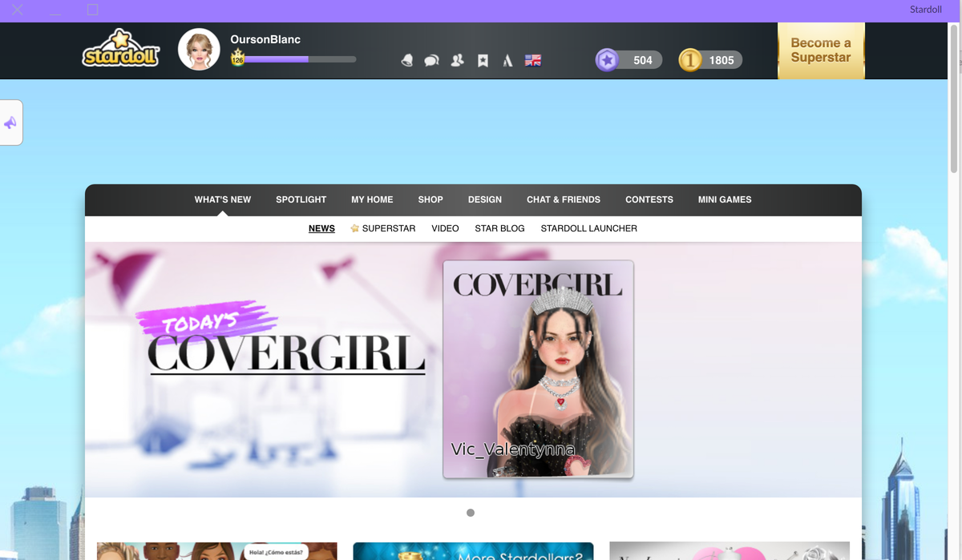The height and width of the screenshot is (560, 962).
Task: Open the Mini Games tab
Action: tap(725, 199)
